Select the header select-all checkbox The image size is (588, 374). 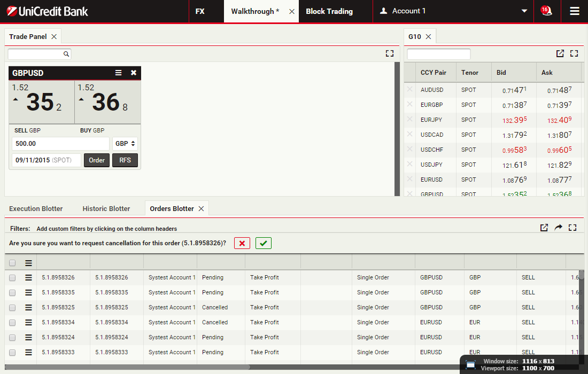click(x=12, y=262)
